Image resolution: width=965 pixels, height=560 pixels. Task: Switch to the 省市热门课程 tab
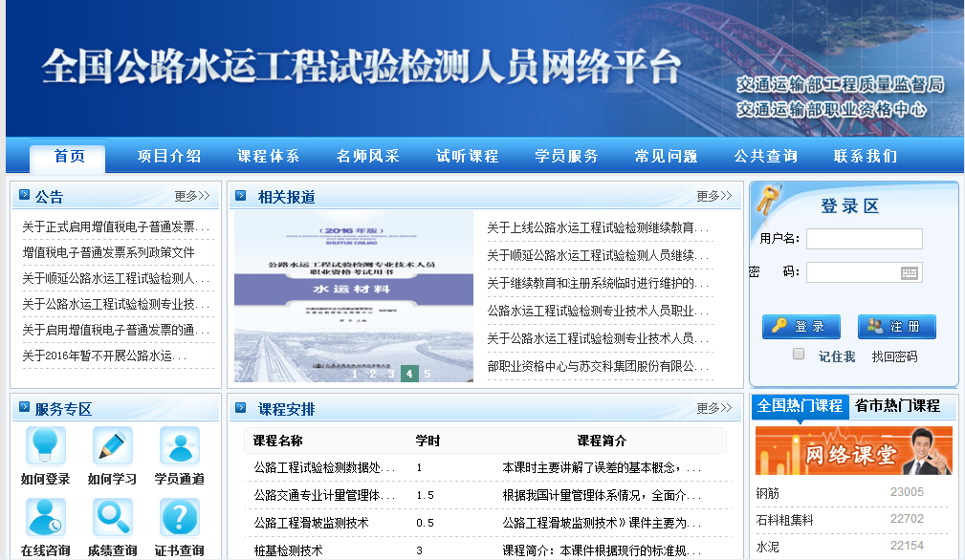pyautogui.click(x=897, y=406)
